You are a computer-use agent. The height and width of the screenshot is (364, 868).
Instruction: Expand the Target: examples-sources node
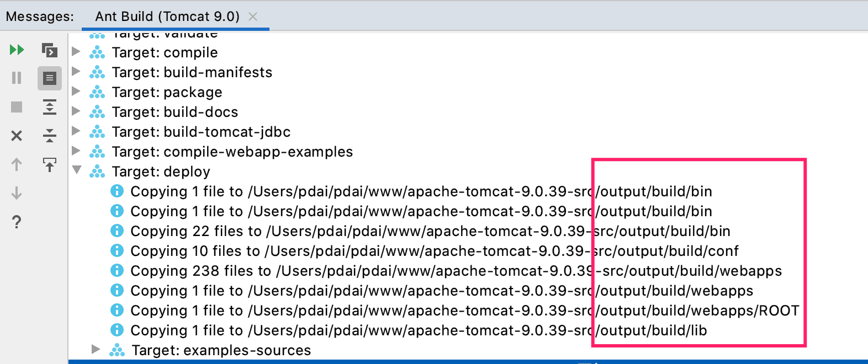pos(96,349)
